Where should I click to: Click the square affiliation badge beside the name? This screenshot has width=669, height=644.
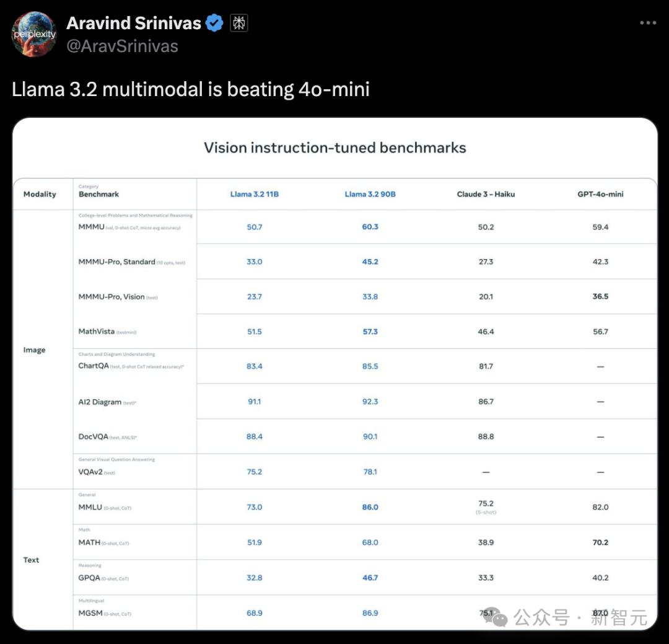[239, 24]
